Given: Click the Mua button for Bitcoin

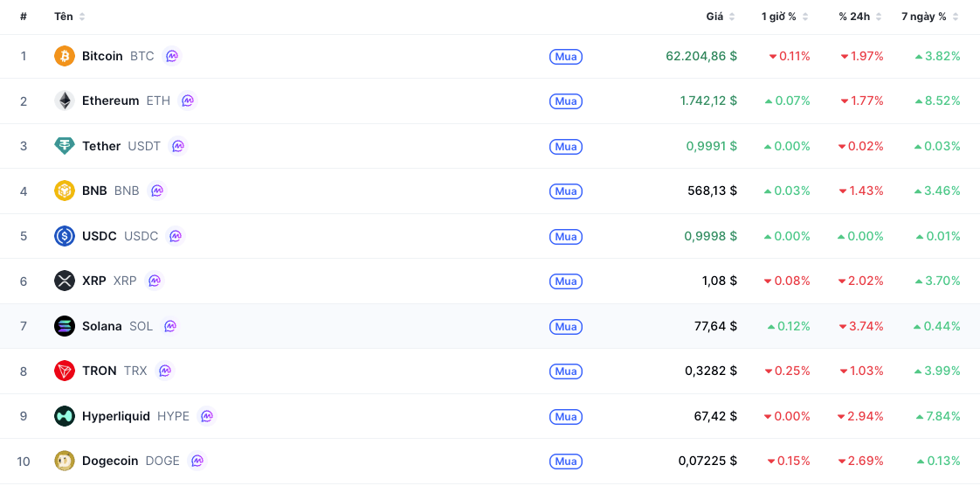Looking at the screenshot, I should click(566, 57).
